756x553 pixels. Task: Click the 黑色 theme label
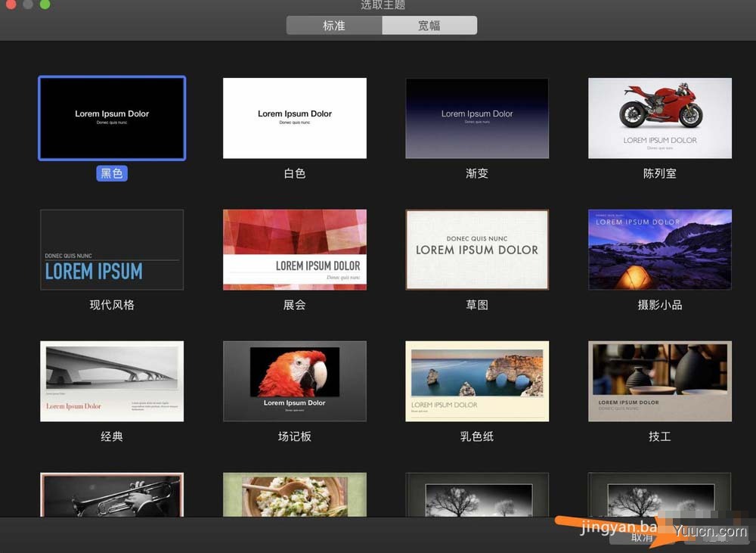[x=112, y=173]
